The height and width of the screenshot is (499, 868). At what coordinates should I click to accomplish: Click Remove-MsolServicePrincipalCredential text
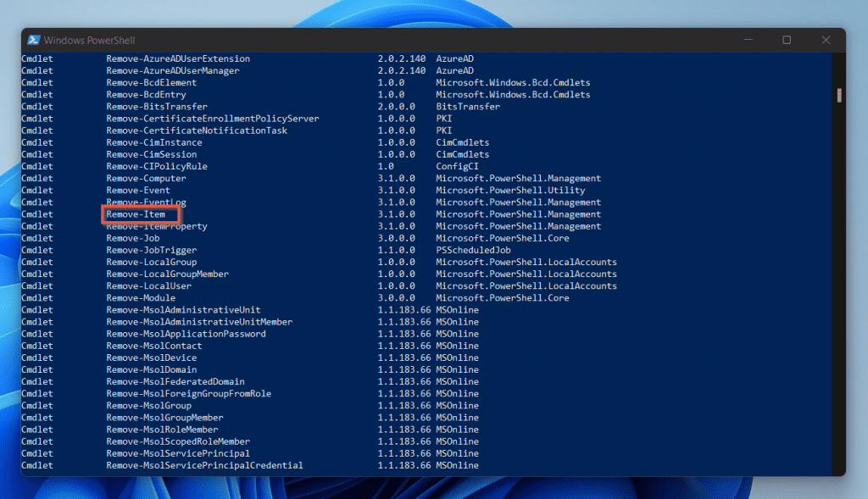tap(205, 466)
